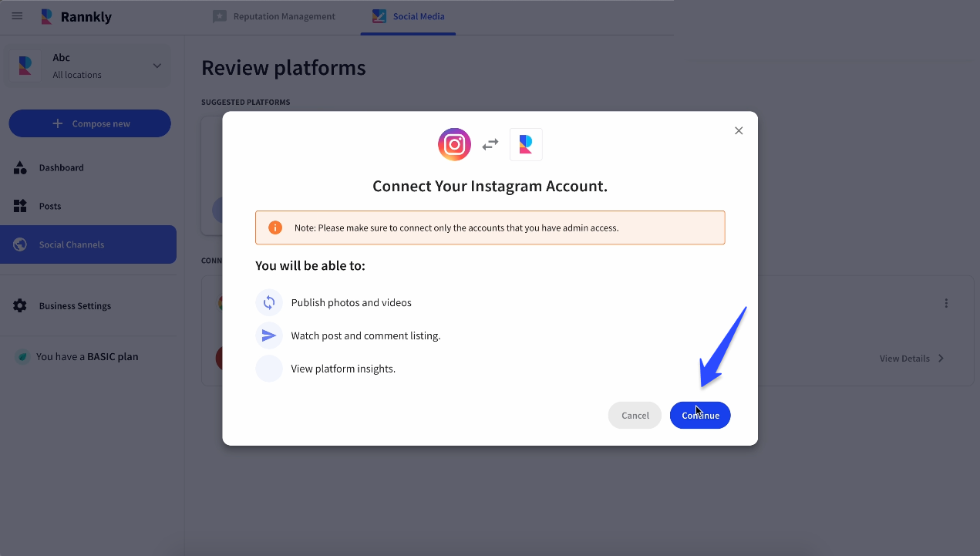The image size is (980, 556).
Task: Select Social Channels in the sidebar
Action: click(x=88, y=244)
